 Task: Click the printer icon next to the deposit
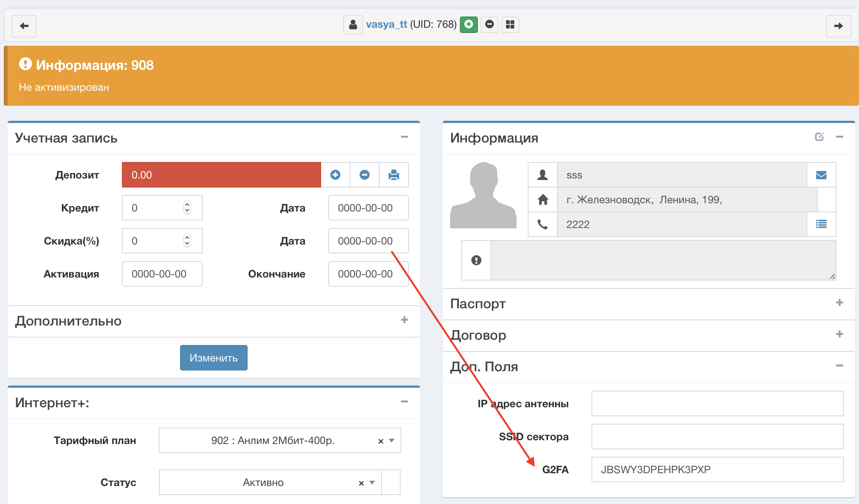point(393,175)
